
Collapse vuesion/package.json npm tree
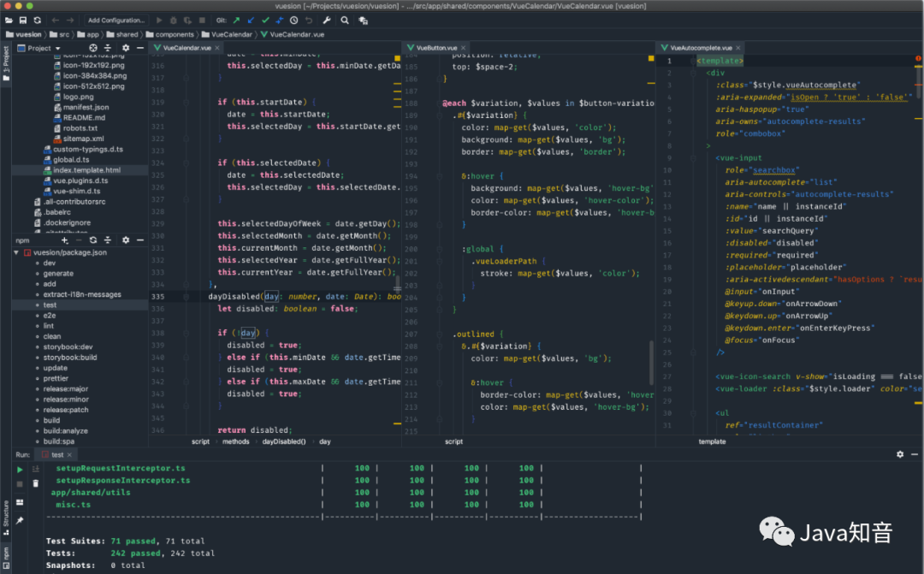16,252
